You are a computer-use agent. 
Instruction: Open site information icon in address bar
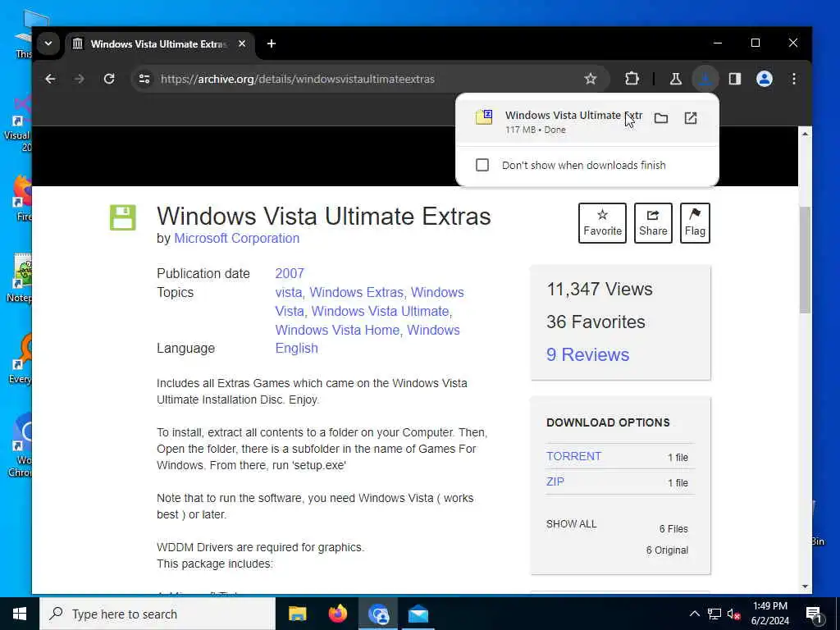(144, 79)
